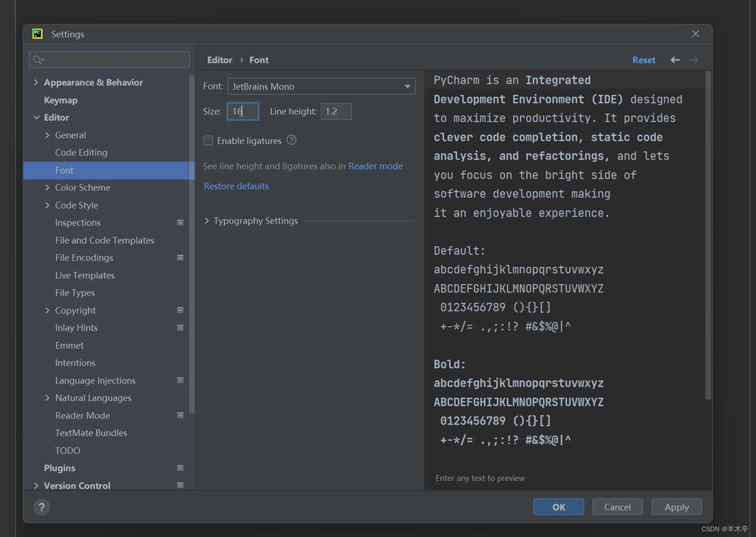Click the font preview panel scrollbar
Viewport: 756px width, 537px height.
pos(707,235)
